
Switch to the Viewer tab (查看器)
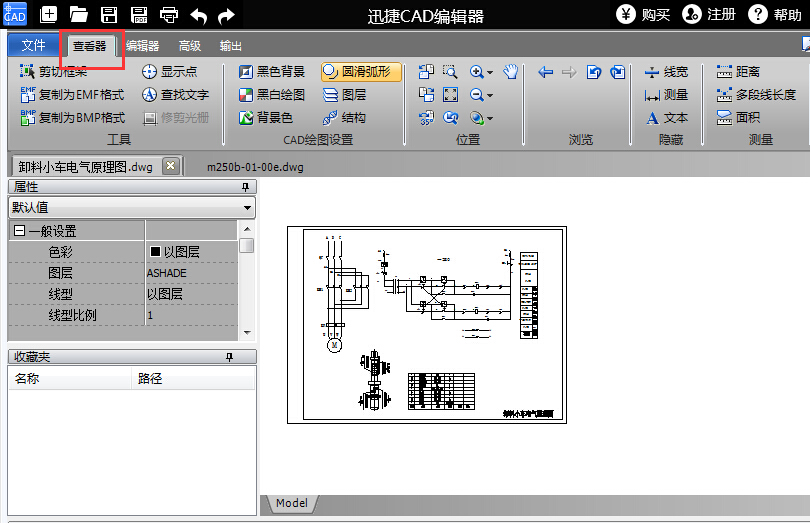click(x=89, y=46)
